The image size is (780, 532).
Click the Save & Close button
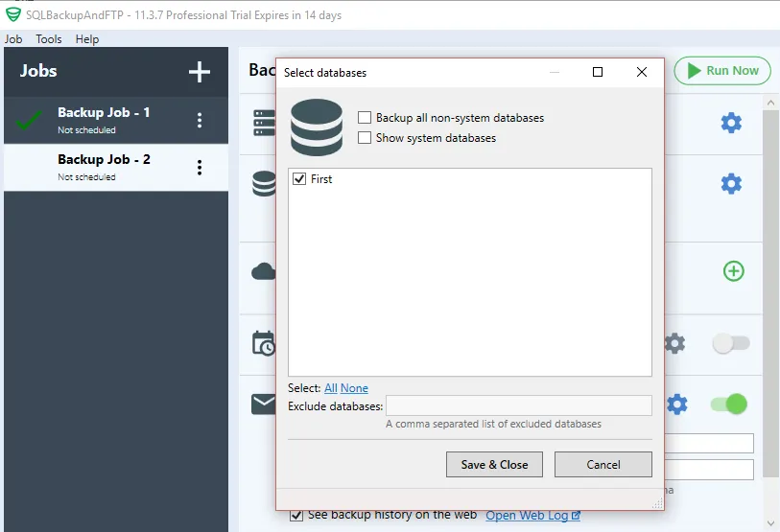point(494,464)
